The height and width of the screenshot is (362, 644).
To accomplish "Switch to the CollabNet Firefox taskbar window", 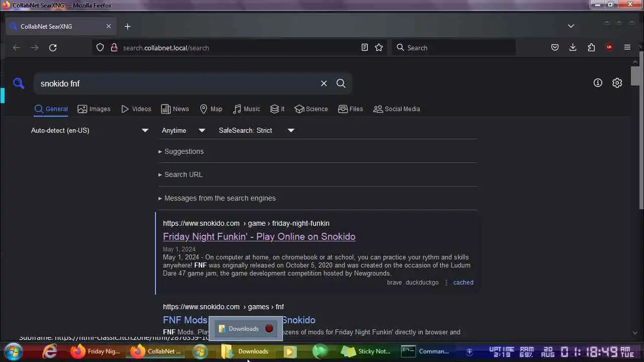I will click(156, 351).
